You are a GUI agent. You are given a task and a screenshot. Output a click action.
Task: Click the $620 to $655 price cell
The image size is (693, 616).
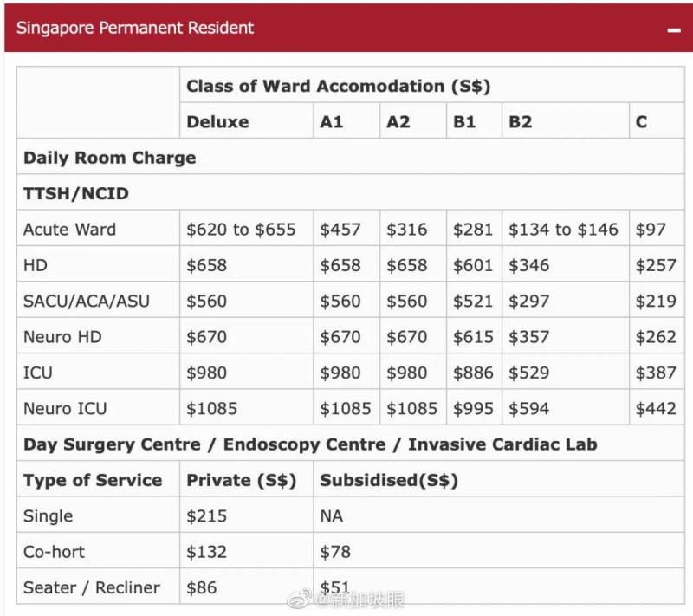[241, 230]
